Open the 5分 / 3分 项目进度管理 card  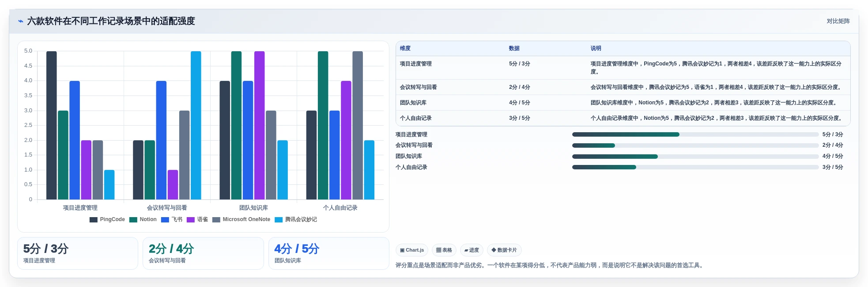(x=78, y=253)
